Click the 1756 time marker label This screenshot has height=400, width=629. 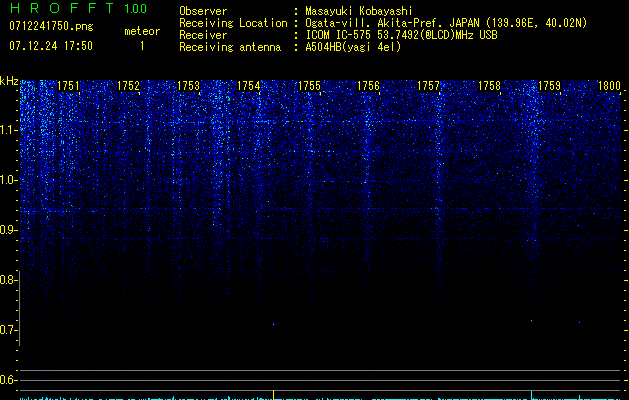pyautogui.click(x=368, y=86)
